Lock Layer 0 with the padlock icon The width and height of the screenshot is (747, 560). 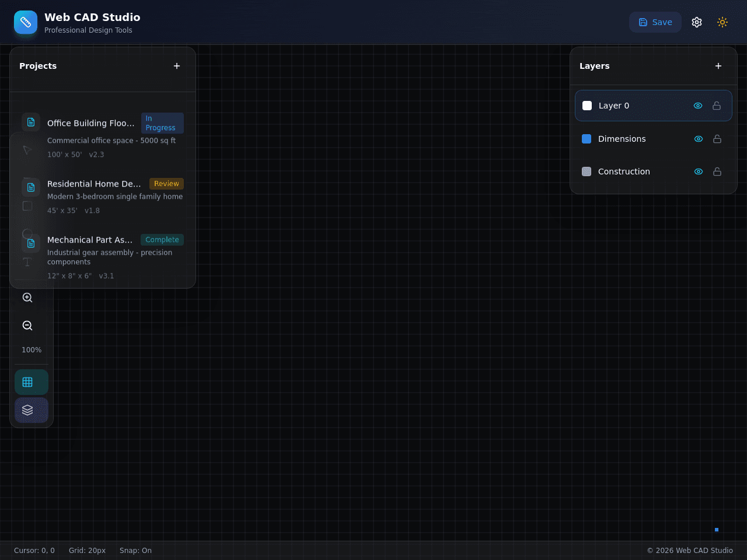click(717, 106)
